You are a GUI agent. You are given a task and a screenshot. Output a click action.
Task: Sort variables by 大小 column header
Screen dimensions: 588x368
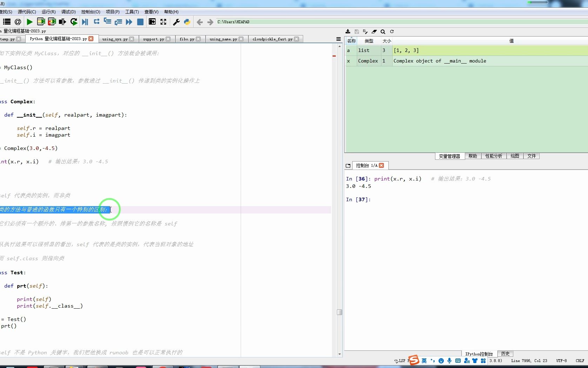coord(387,41)
